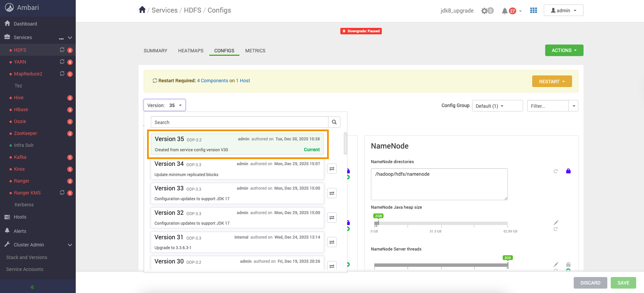The width and height of the screenshot is (644, 293).
Task: Toggle gray lock for NameNode Server threads
Action: (x=568, y=264)
